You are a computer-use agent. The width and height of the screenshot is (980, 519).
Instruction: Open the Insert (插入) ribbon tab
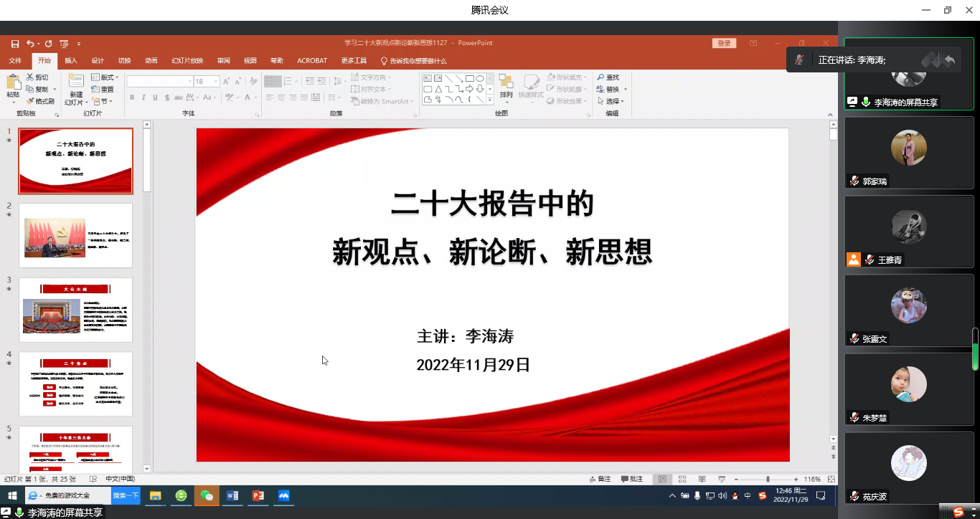71,61
